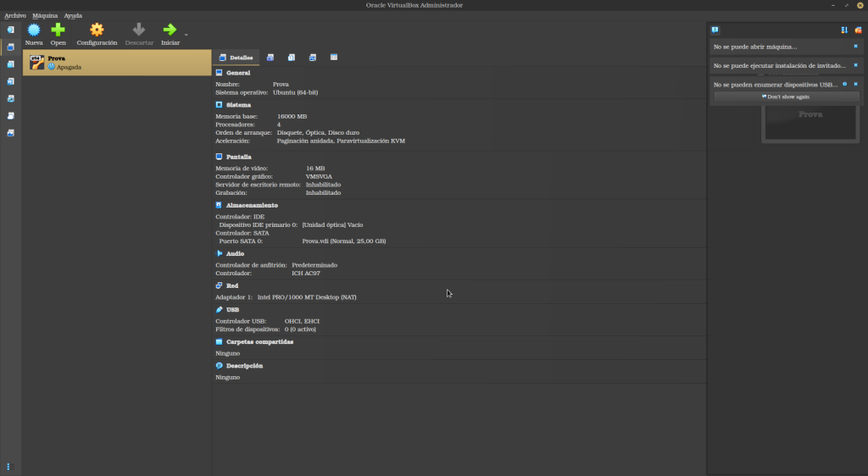Switch to the Detalles tab
The width and height of the screenshot is (868, 476).
[x=236, y=58]
